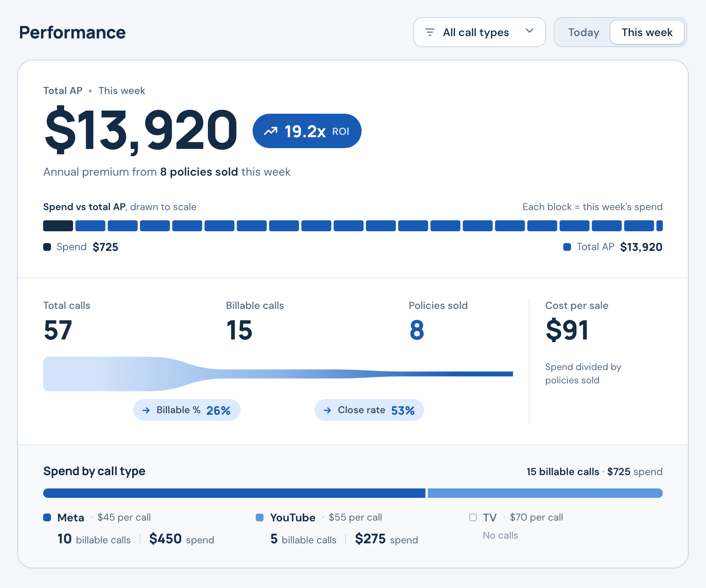Click the 19.2x ROI badge
The image size is (706, 588).
click(307, 131)
